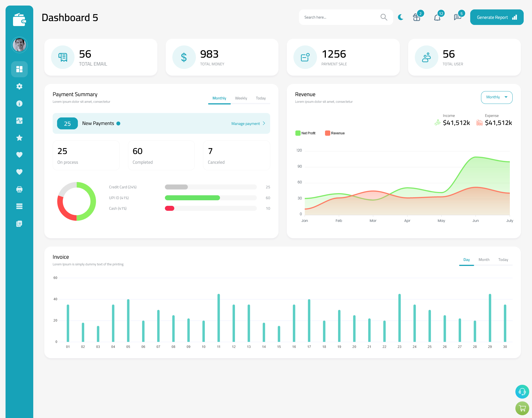Screen dimensions: 532x418
Task: Click the Generate Report button icon
Action: point(515,17)
